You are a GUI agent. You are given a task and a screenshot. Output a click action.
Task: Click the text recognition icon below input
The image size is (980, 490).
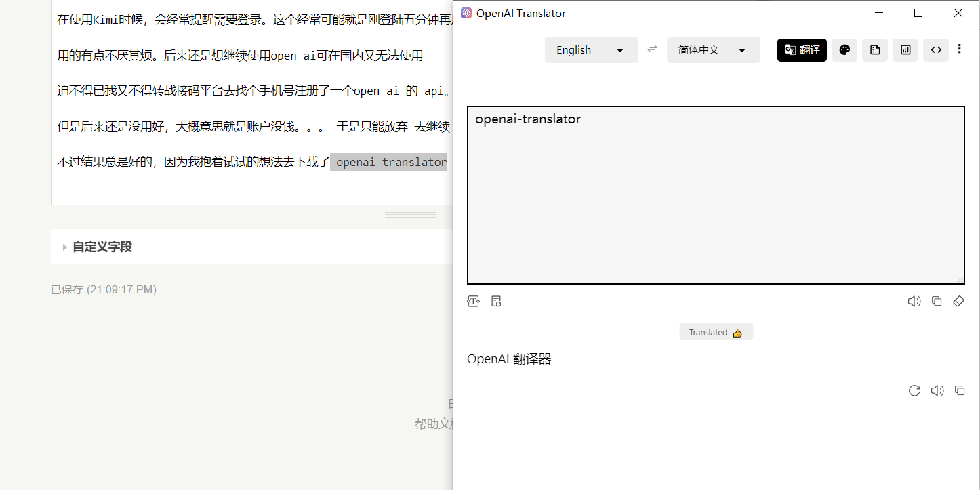(x=473, y=302)
